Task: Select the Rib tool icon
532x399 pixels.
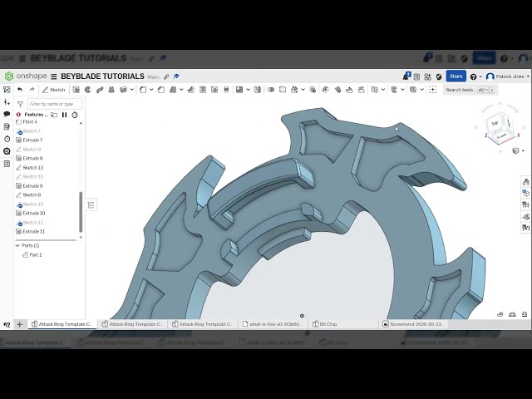Action: 190,90
